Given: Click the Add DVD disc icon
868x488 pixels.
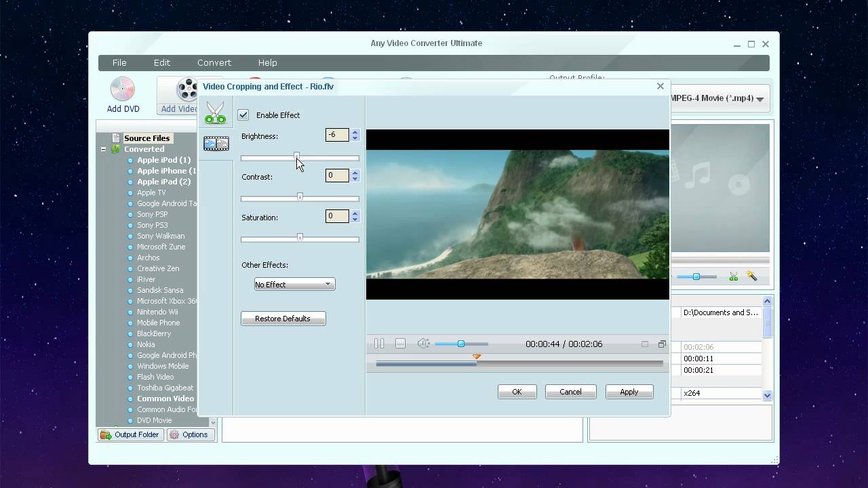Looking at the screenshot, I should click(123, 89).
